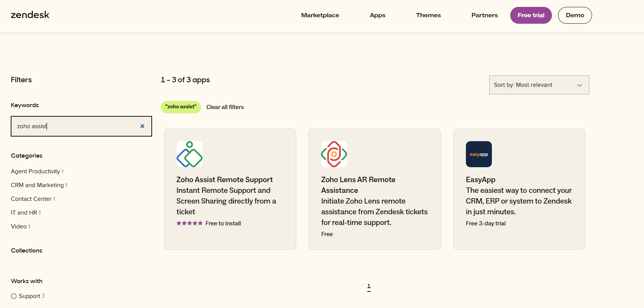The width and height of the screenshot is (644, 308).
Task: Remove the "zoho assist" filter tag
Action: click(x=181, y=107)
